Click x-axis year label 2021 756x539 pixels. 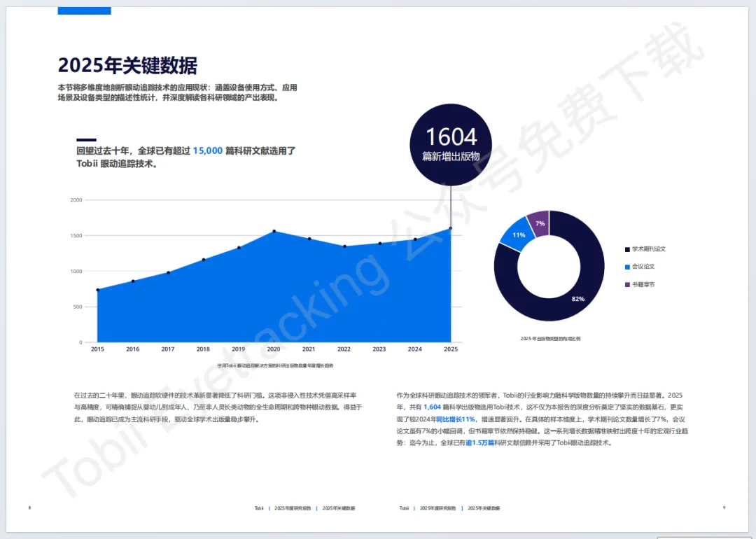(x=309, y=349)
